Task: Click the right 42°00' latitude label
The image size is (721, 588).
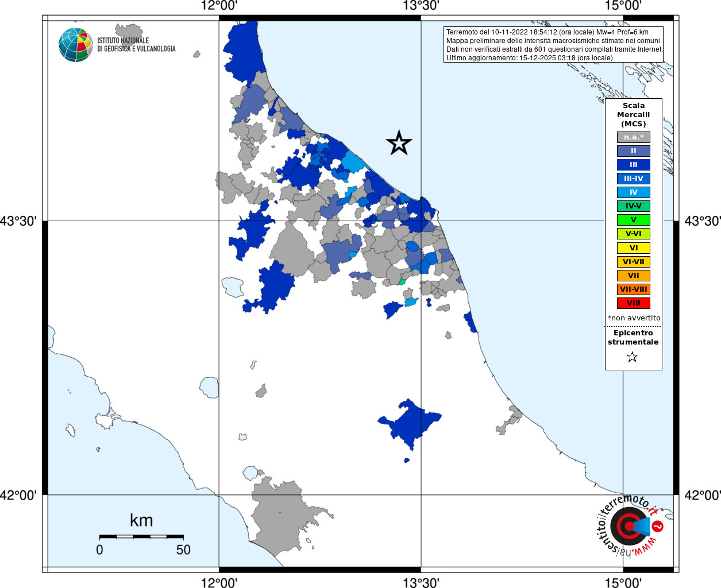Action: [703, 495]
